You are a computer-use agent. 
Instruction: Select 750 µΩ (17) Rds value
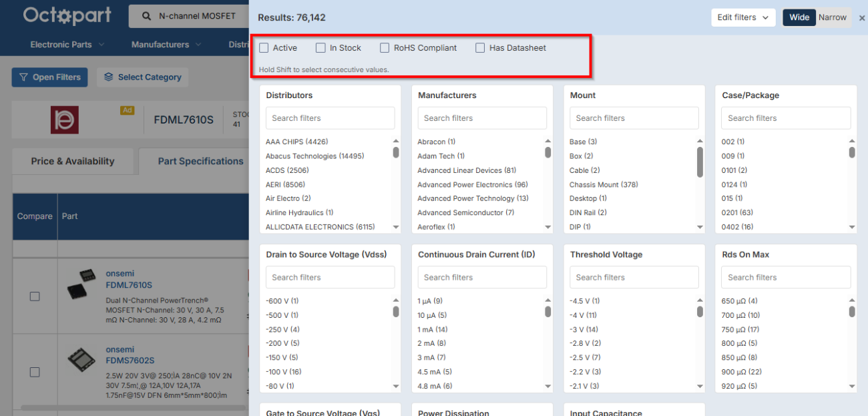point(740,329)
